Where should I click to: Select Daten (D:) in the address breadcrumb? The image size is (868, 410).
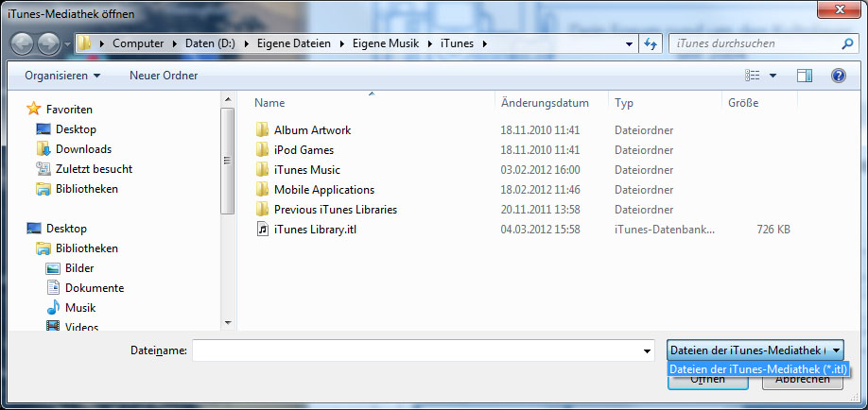tap(210, 43)
